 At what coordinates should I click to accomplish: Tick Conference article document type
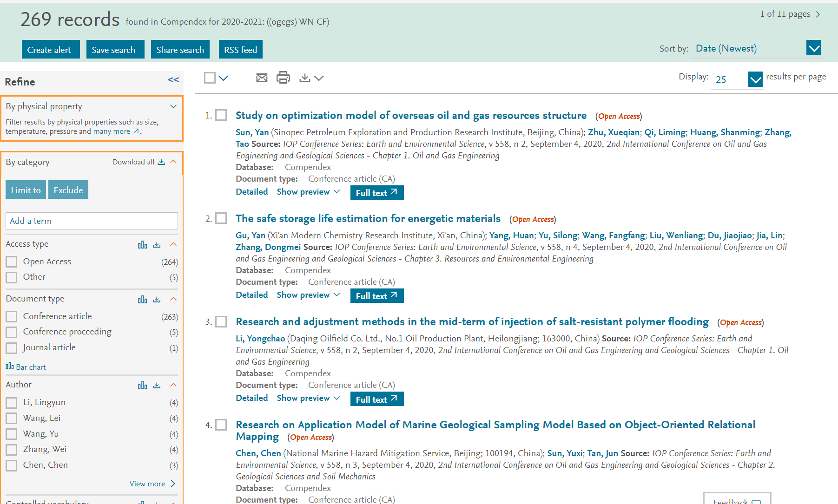tap(12, 317)
